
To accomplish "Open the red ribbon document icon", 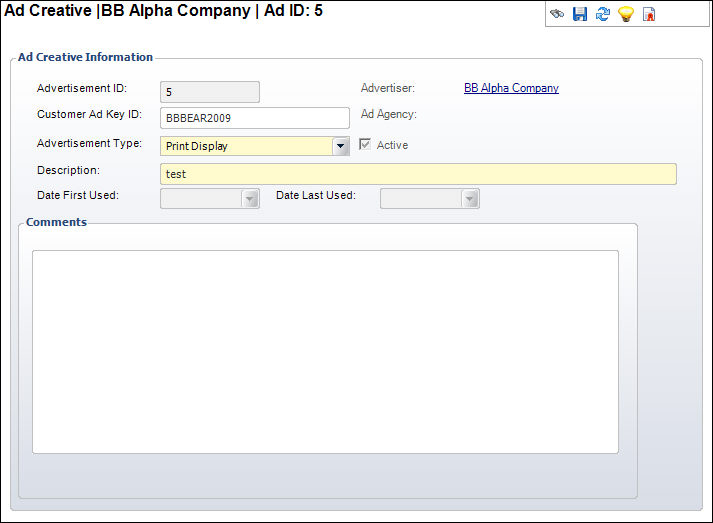I will point(649,15).
